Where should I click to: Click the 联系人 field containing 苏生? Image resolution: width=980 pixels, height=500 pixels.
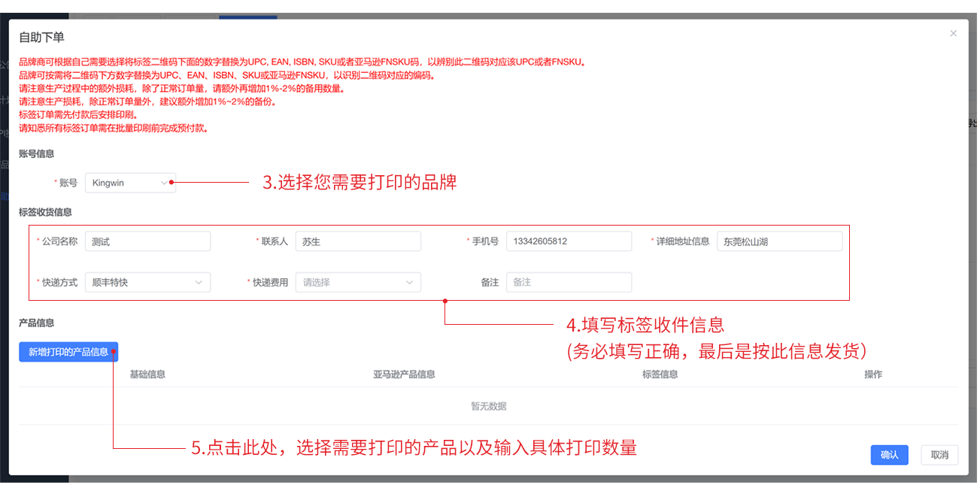tap(358, 241)
